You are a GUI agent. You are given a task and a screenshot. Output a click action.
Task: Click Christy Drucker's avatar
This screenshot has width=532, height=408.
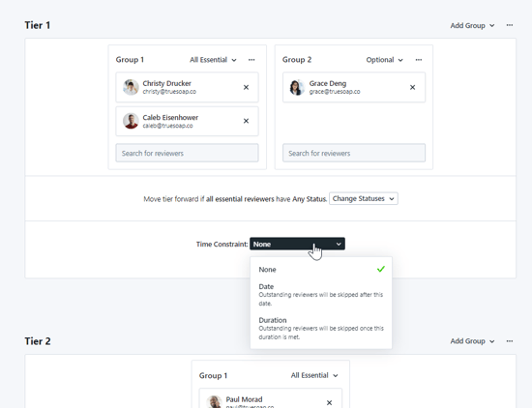[131, 87]
